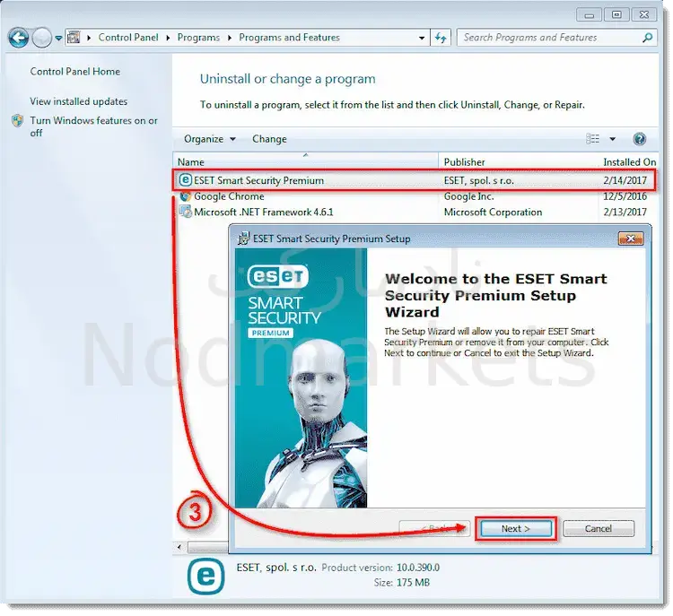This screenshot has height=616, width=673.
Task: Close the ESET Setup dialog
Action: pyautogui.click(x=631, y=239)
